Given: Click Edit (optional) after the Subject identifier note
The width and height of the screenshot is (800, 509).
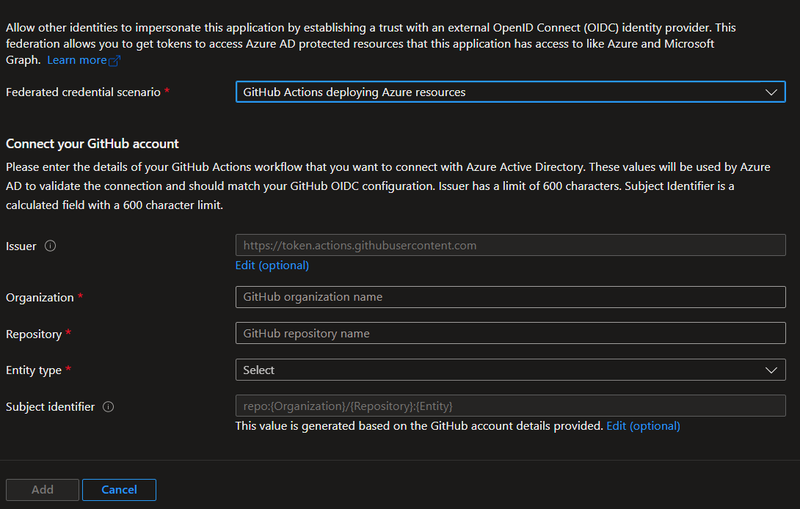Looking at the screenshot, I should click(643, 426).
